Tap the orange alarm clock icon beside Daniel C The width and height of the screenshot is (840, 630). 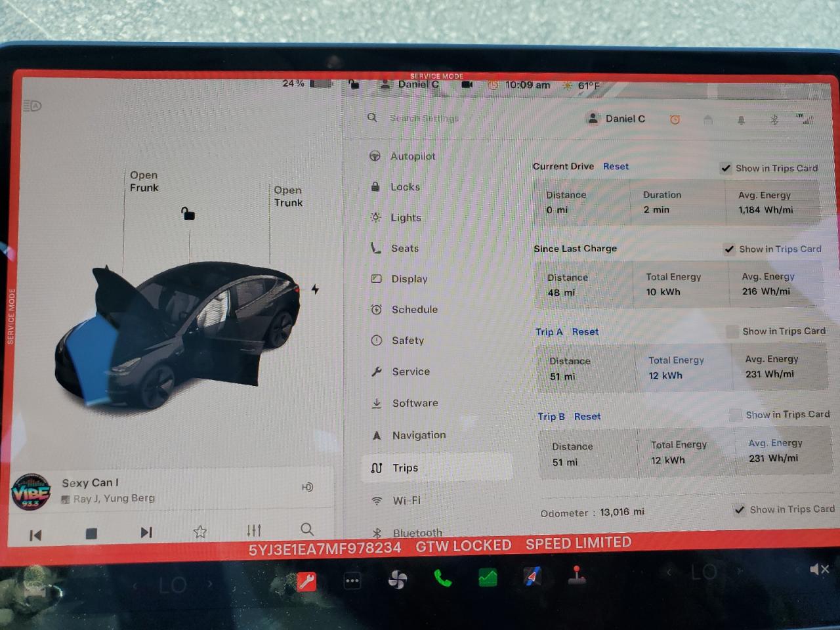point(675,119)
